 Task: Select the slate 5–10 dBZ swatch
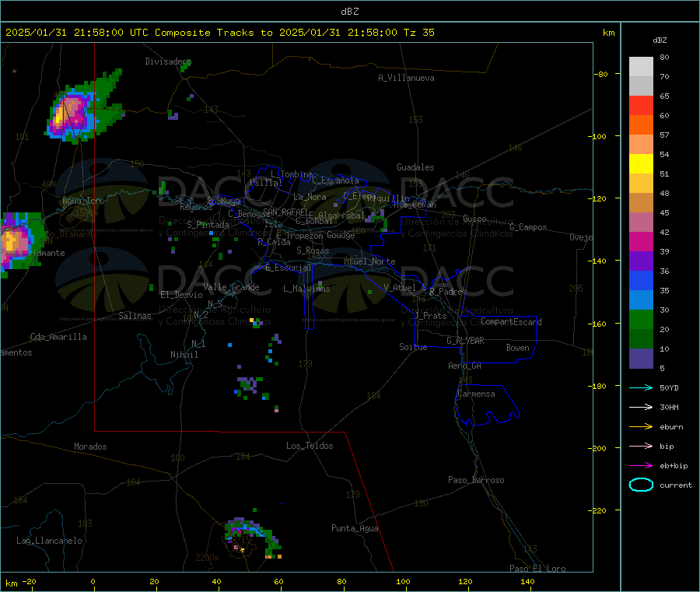pyautogui.click(x=641, y=359)
